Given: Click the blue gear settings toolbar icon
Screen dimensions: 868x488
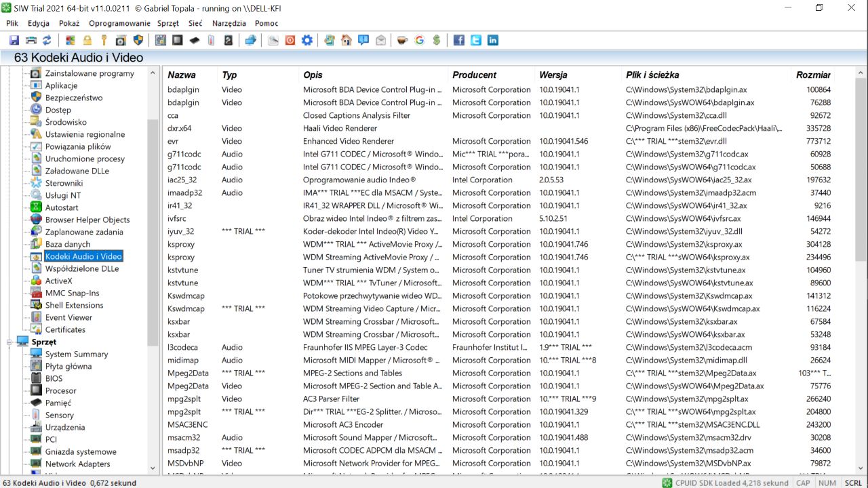Looking at the screenshot, I should pos(307,41).
